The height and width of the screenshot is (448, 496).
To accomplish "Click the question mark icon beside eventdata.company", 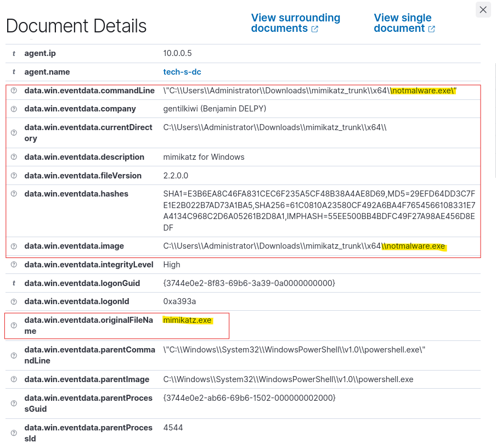I will coord(14,109).
